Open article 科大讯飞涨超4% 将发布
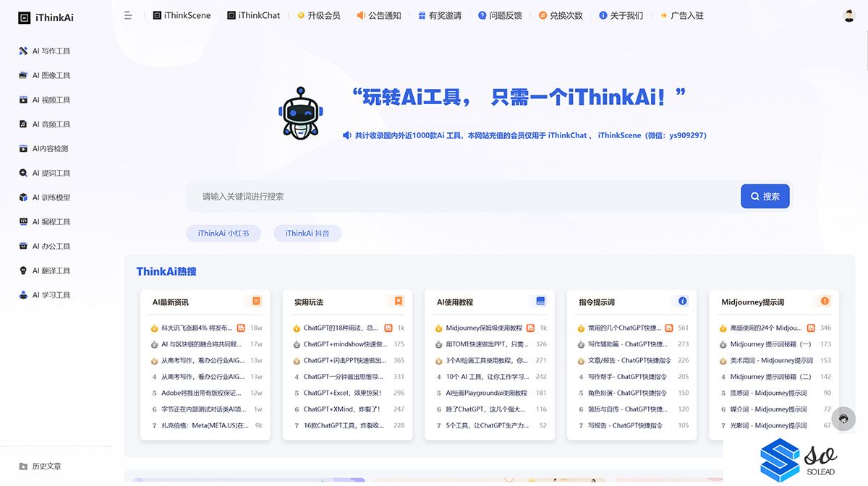Viewport: 868px width, 486px height. tap(197, 328)
